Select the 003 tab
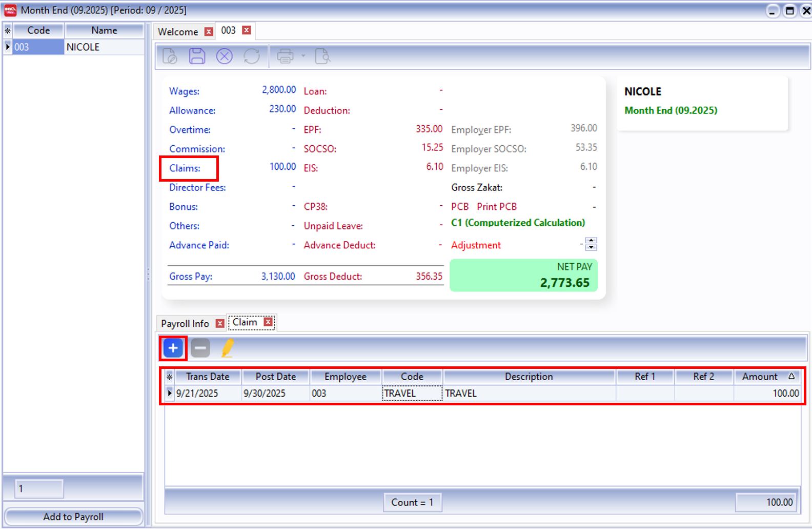The height and width of the screenshot is (529, 812). pos(228,30)
